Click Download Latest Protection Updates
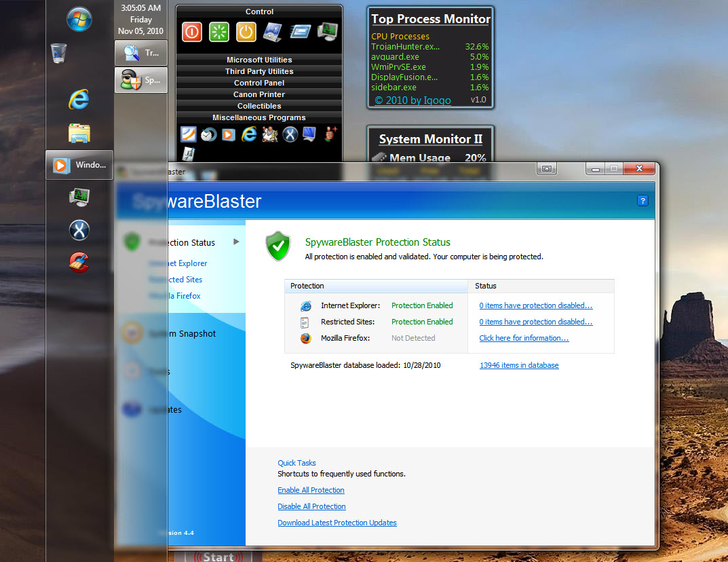 pyautogui.click(x=337, y=523)
